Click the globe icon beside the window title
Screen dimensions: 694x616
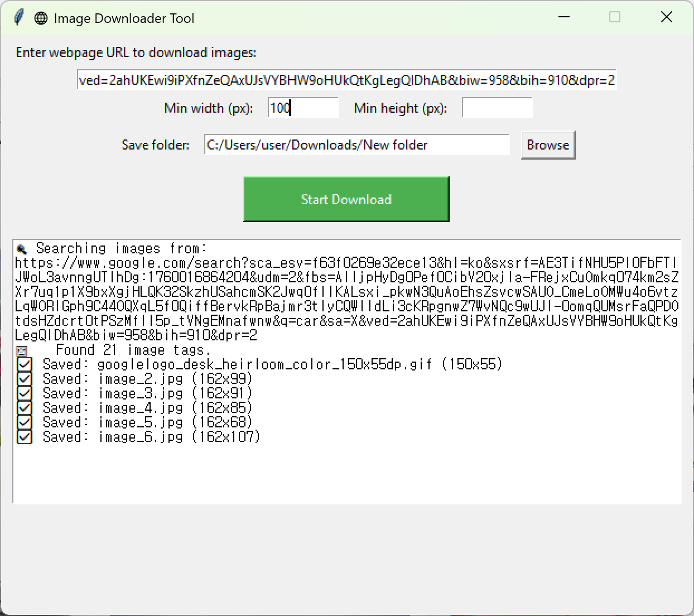(41, 18)
